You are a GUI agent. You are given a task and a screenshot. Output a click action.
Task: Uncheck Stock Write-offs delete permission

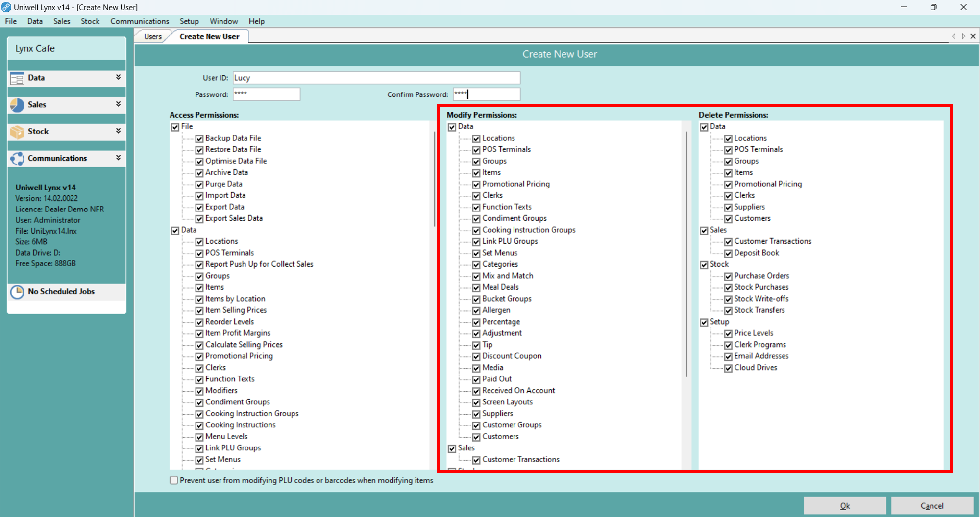point(728,300)
